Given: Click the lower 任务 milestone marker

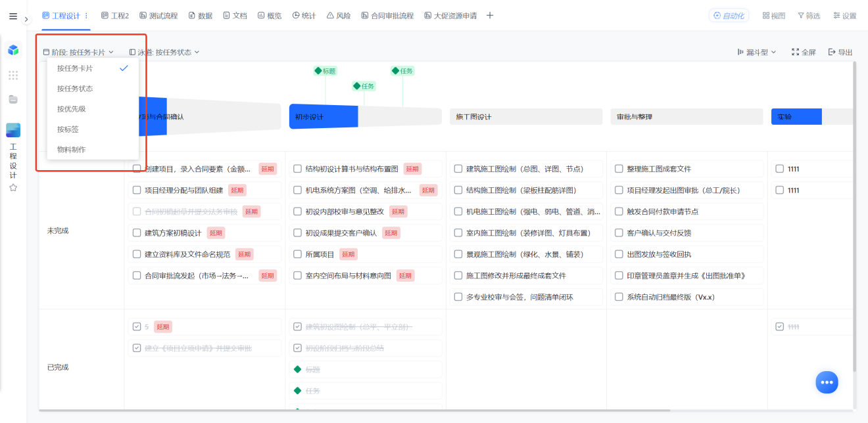Looking at the screenshot, I should pyautogui.click(x=364, y=85).
